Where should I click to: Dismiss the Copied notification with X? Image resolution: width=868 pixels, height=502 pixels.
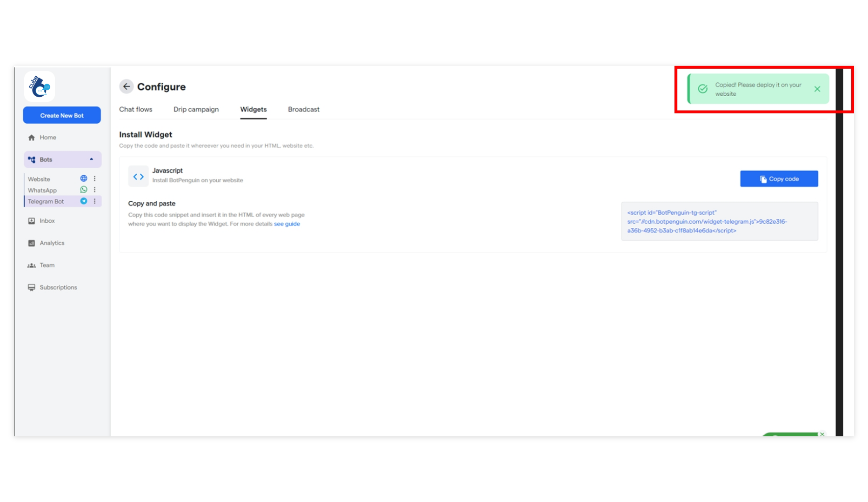pos(817,89)
